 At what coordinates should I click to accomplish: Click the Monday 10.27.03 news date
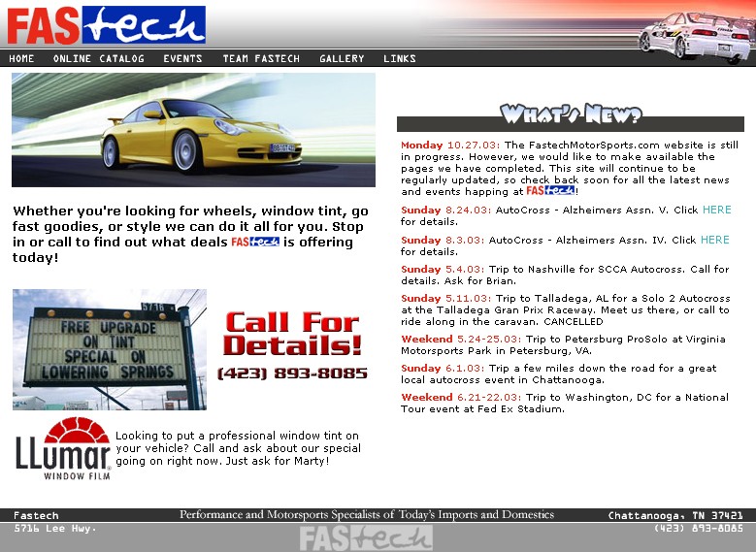tap(450, 146)
